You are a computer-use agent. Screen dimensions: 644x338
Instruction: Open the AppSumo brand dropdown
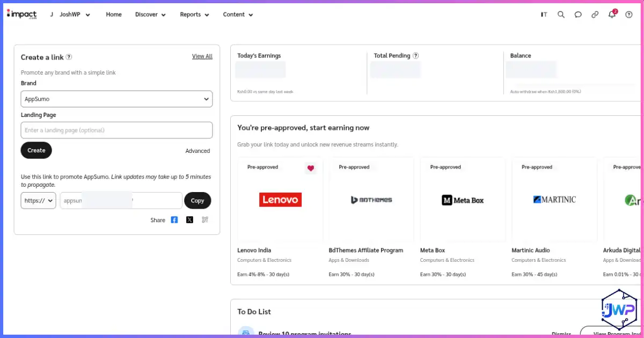[x=116, y=99]
